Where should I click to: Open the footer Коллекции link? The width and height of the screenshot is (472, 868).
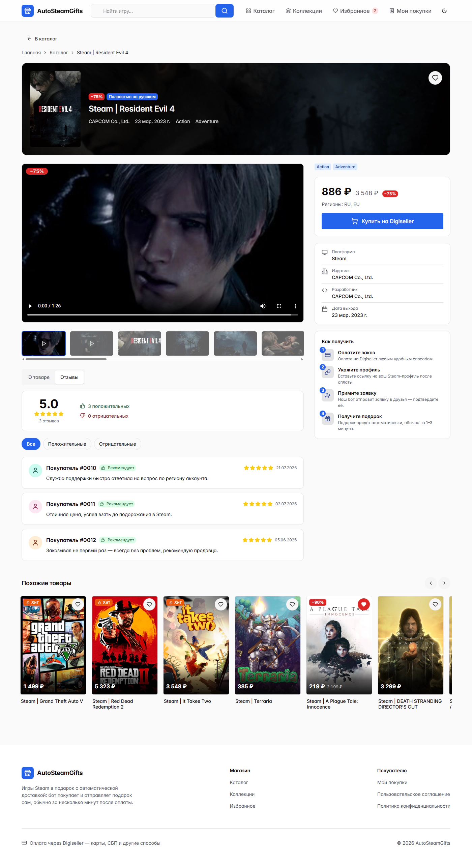click(x=242, y=794)
